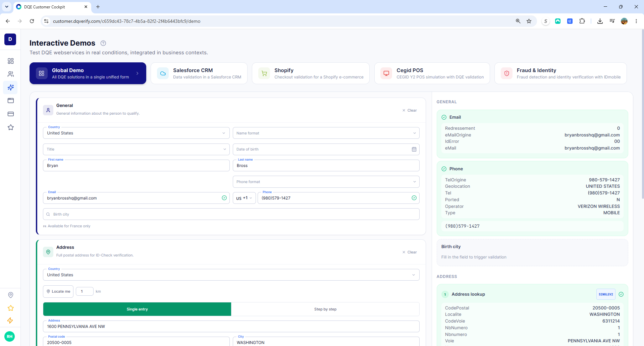Open the credit card sidebar icon
The width and height of the screenshot is (644, 346).
(x=11, y=114)
